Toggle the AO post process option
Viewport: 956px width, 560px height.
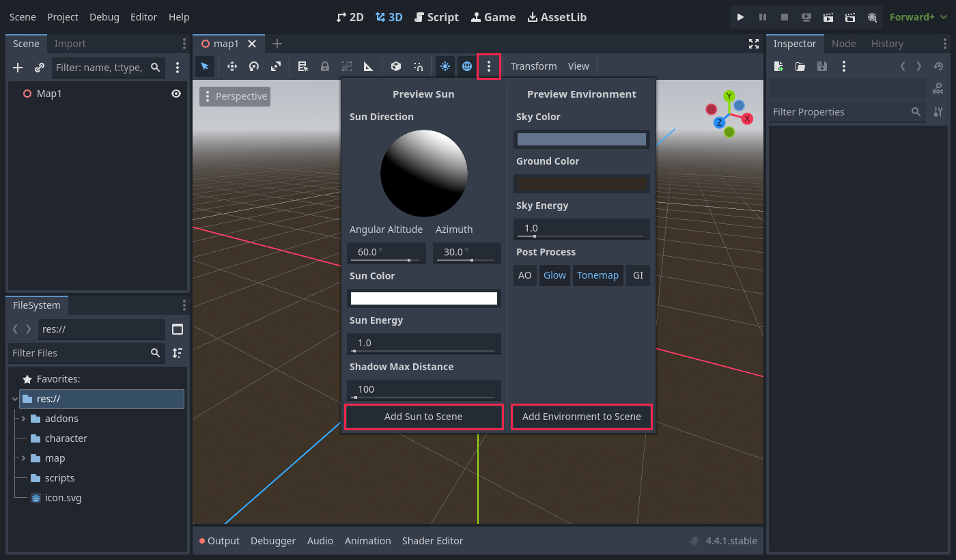[525, 275]
